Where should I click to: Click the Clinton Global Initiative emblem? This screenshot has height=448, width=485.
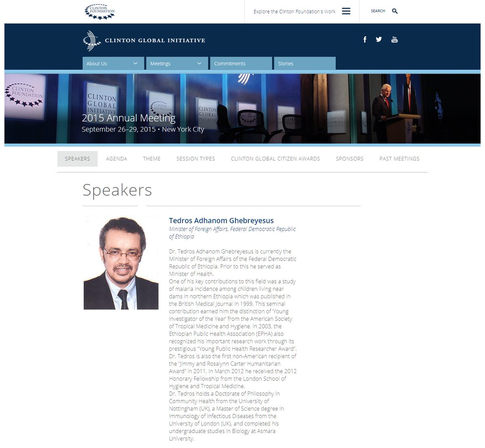[x=92, y=40]
